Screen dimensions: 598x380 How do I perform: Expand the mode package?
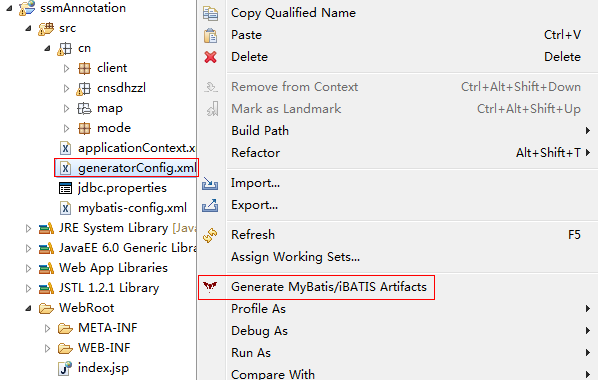coord(66,129)
